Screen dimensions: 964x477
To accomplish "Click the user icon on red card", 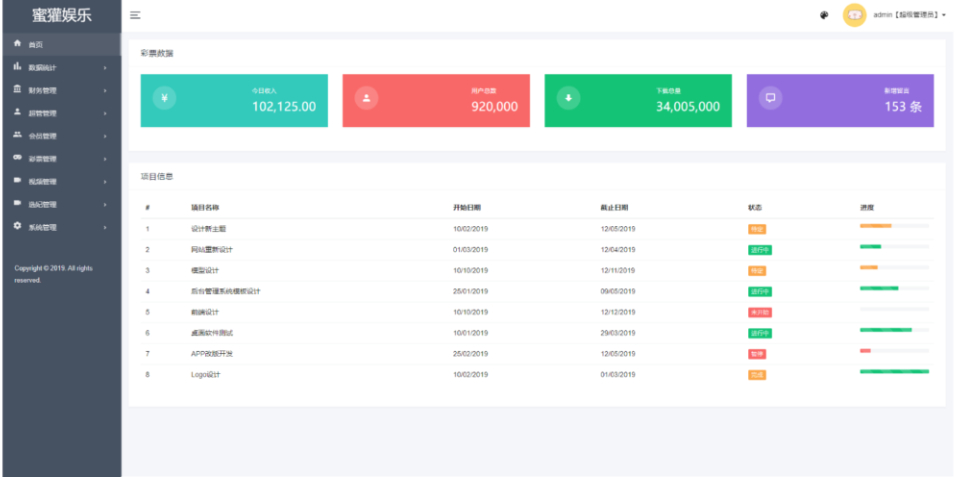I will [x=367, y=98].
